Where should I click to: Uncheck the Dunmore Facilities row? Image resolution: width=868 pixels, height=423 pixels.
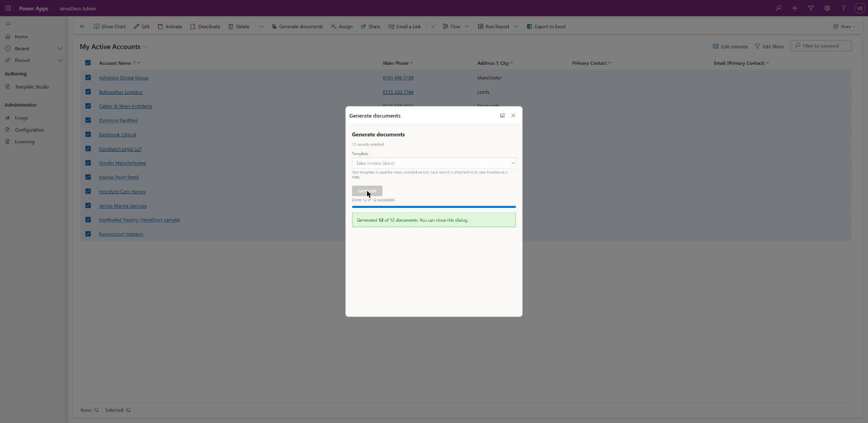[87, 120]
